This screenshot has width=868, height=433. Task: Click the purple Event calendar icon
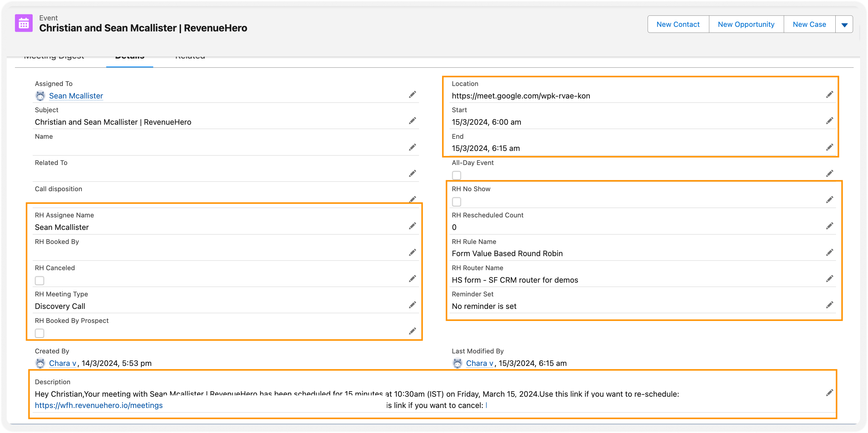point(24,23)
